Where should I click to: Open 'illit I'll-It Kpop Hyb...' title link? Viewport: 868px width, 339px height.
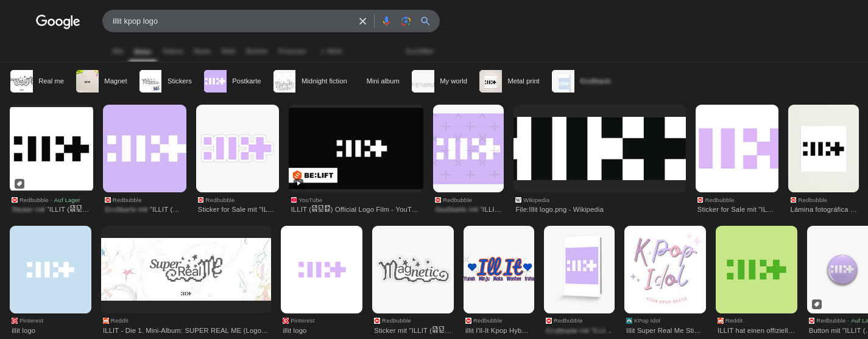[497, 330]
